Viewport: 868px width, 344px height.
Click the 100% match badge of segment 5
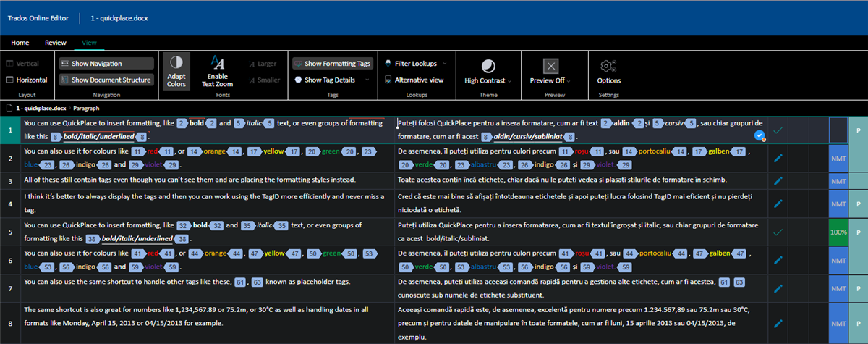(x=838, y=232)
